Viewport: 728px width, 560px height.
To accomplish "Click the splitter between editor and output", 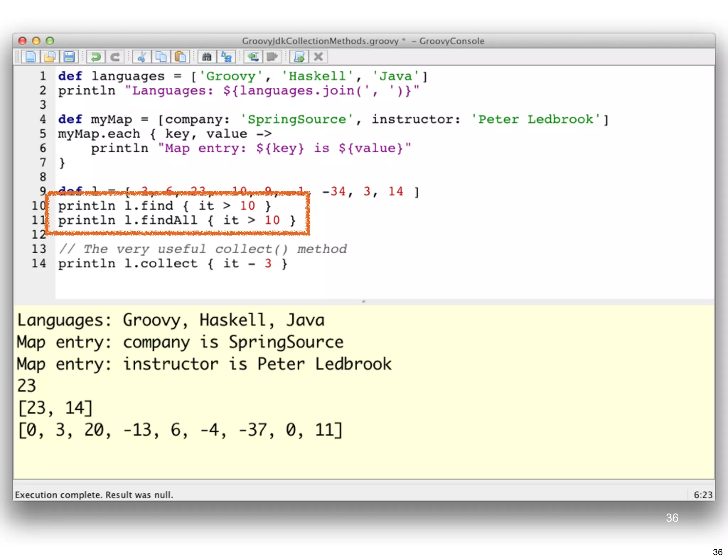I will click(x=364, y=302).
